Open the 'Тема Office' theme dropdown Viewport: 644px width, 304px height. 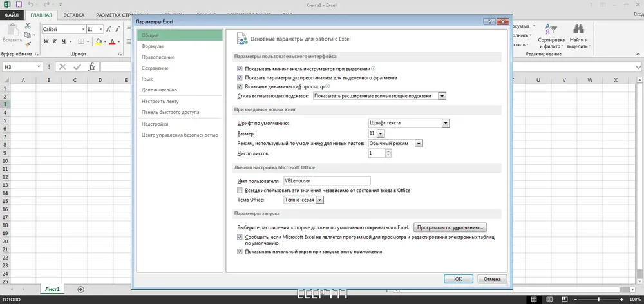(x=320, y=200)
